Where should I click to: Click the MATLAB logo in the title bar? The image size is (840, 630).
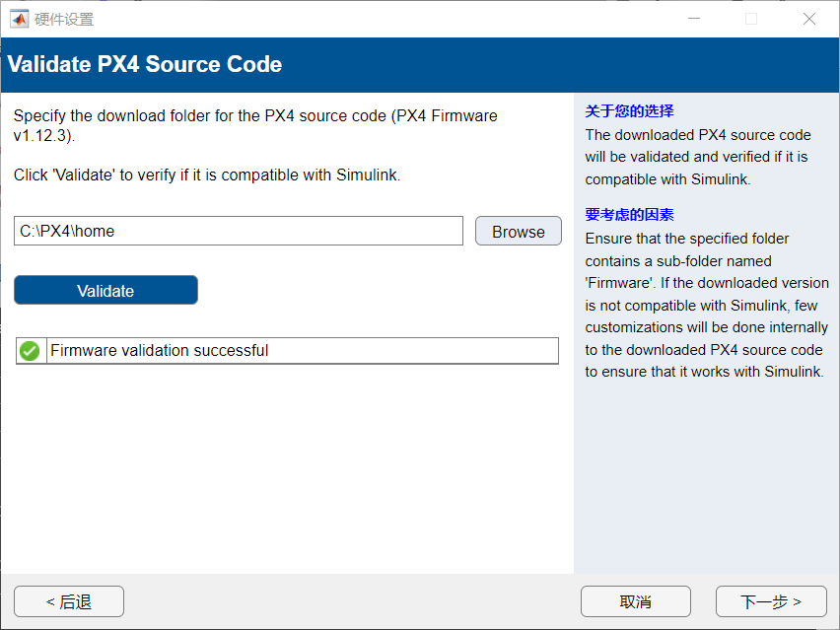[x=19, y=19]
